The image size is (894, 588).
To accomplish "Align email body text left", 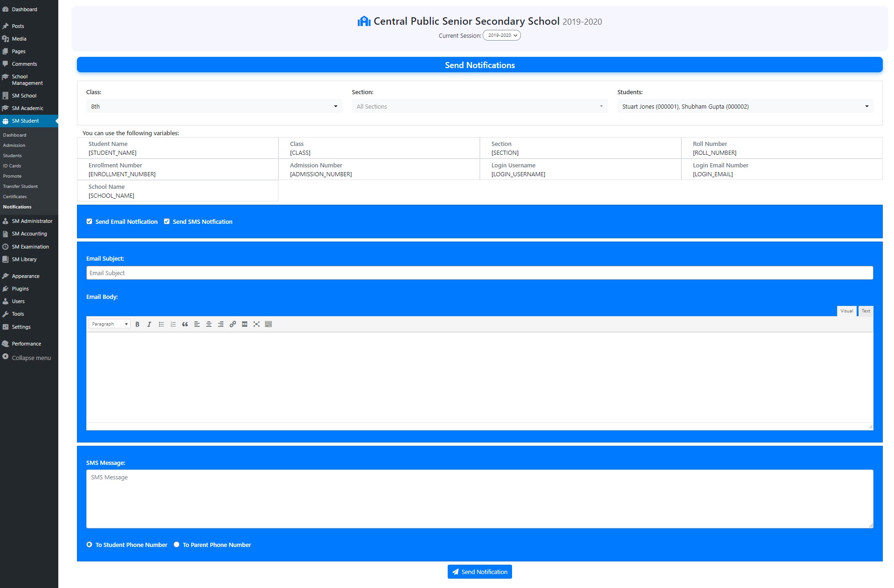I will point(197,324).
